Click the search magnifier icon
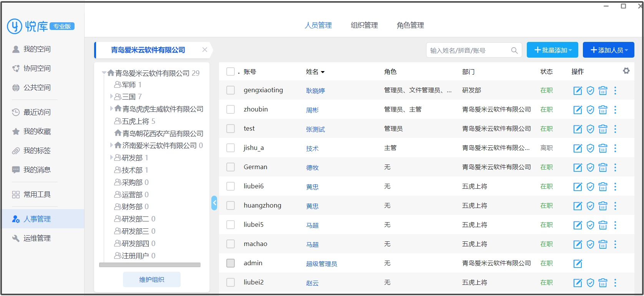 tap(514, 50)
